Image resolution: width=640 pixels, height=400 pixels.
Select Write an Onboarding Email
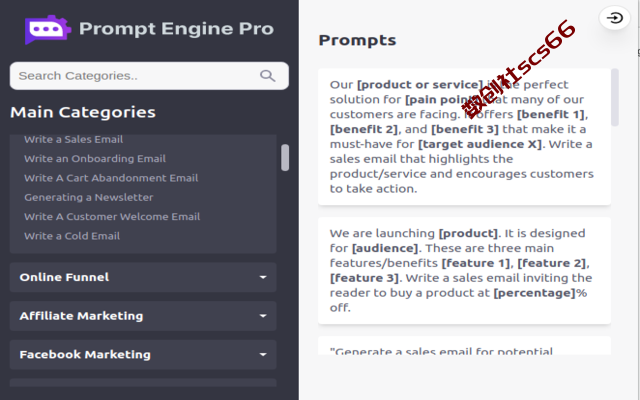point(95,159)
